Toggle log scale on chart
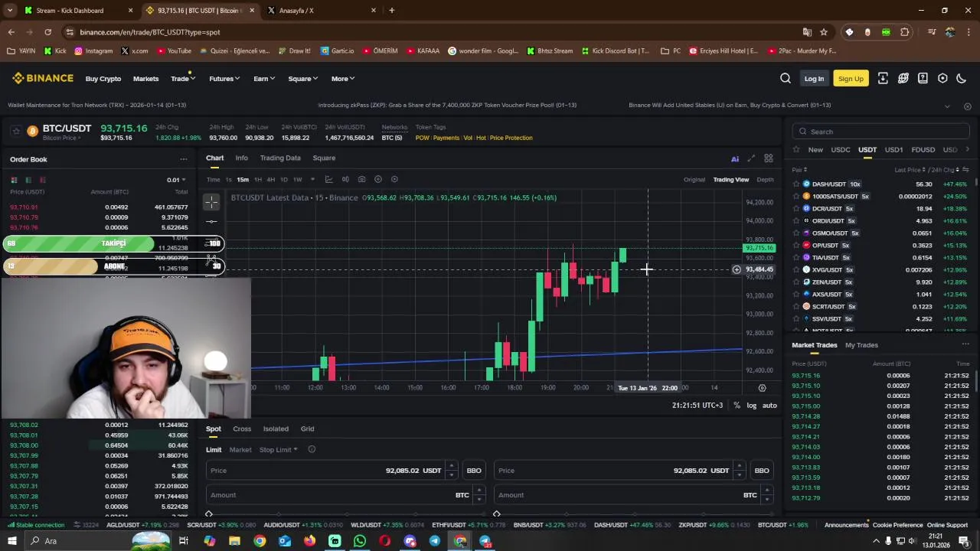This screenshot has width=980, height=551. 752,406
